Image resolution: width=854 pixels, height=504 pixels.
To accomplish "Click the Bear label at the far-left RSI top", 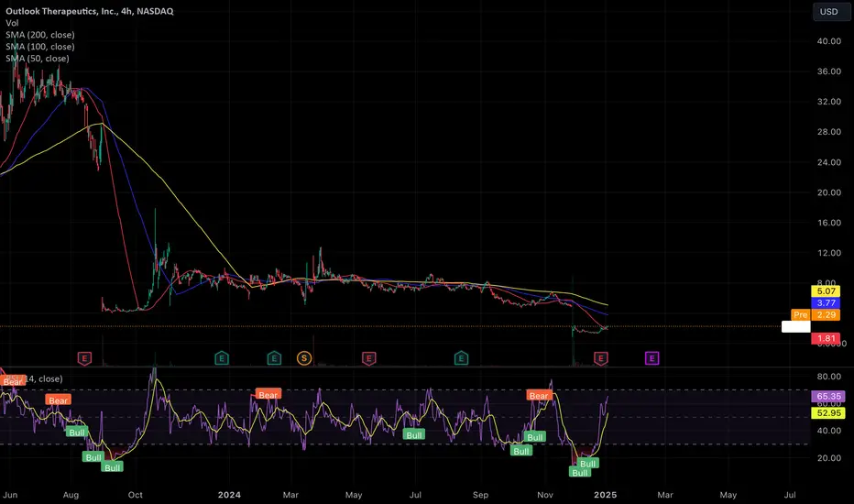I will pyautogui.click(x=13, y=381).
